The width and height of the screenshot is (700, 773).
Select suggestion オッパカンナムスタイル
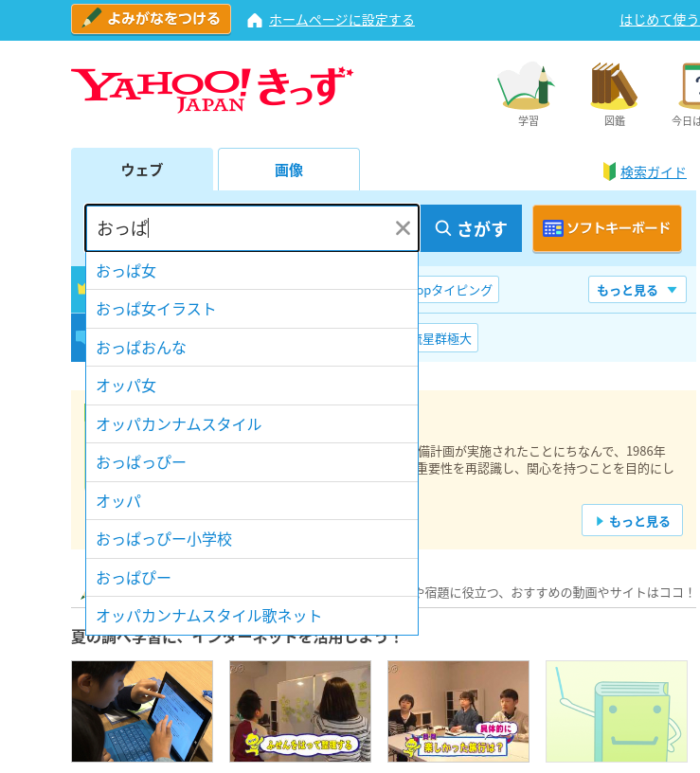[252, 424]
